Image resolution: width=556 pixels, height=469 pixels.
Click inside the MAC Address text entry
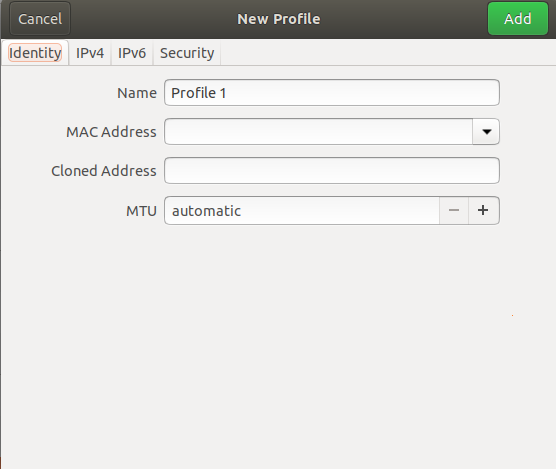(318, 132)
